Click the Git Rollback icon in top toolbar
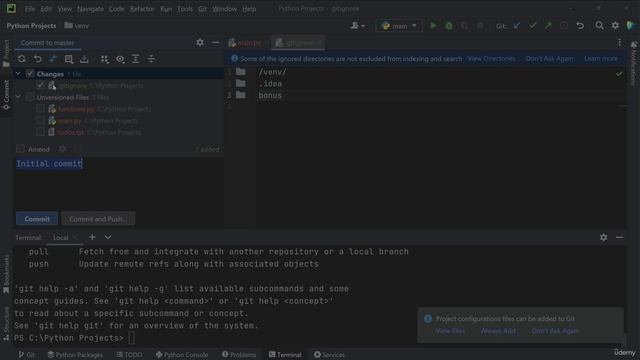Screen dimensions: 640x360 pyautogui.click(x=580, y=26)
